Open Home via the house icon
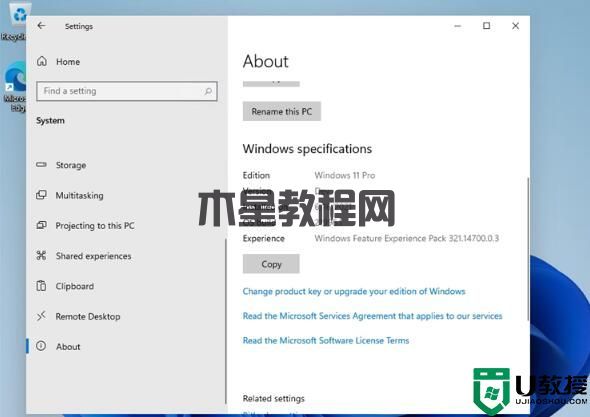Viewport: 590px width, 417px height. (x=42, y=61)
